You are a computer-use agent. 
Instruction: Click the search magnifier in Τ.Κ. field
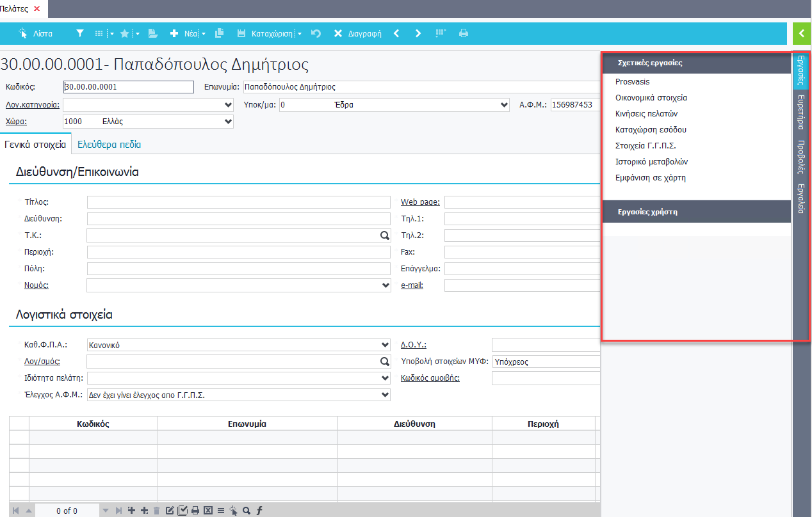coord(384,235)
